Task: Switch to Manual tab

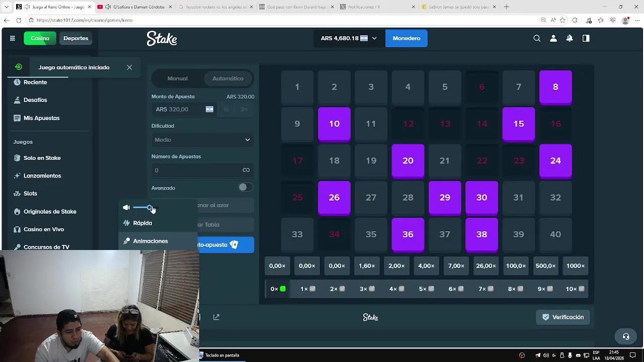Action: coord(178,78)
